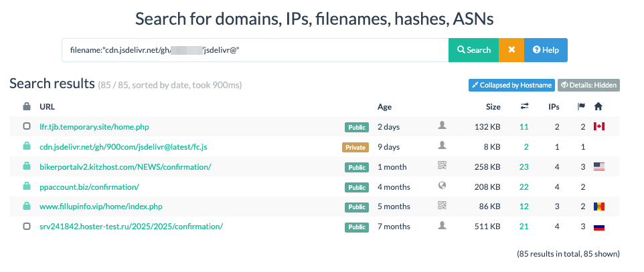Viewport: 644px width, 272px height.
Task: Click into the filename search input field
Action: coord(255,50)
